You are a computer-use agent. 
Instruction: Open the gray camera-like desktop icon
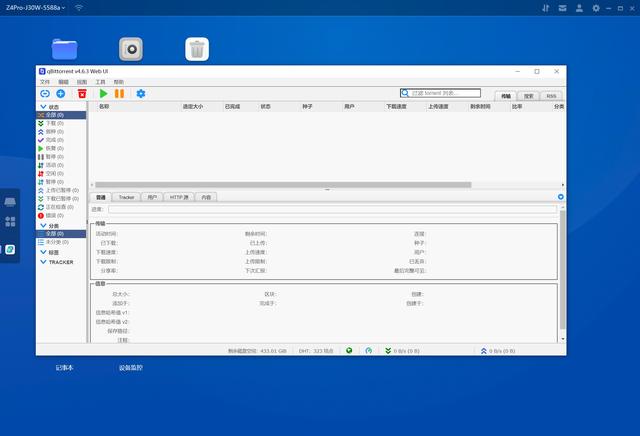point(131,49)
